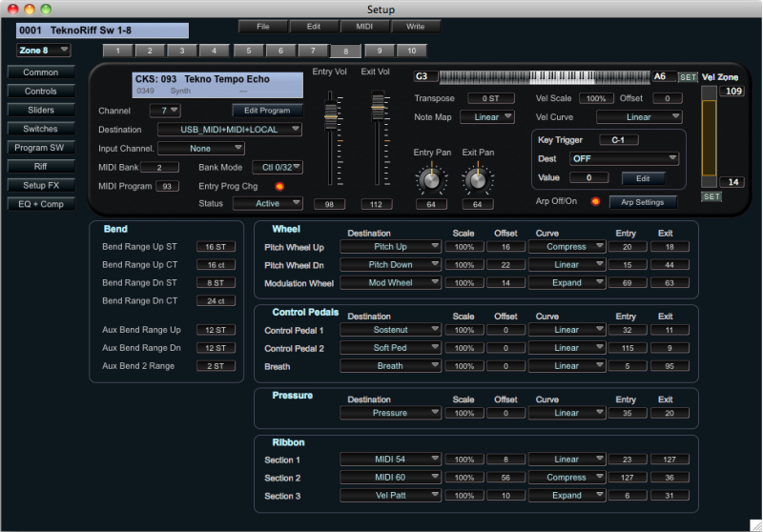Click the mini keyboard key range display
This screenshot has width=763, height=532.
545,76
